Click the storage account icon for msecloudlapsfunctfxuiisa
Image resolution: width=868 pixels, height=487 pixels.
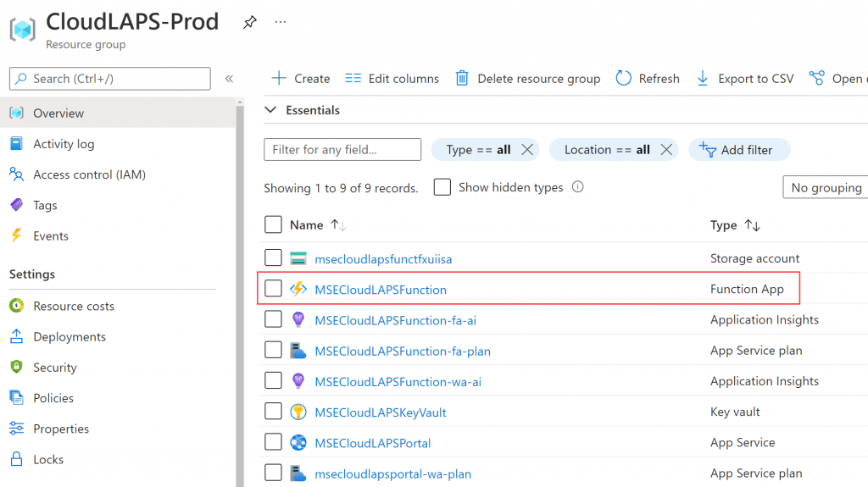pyautogui.click(x=298, y=258)
